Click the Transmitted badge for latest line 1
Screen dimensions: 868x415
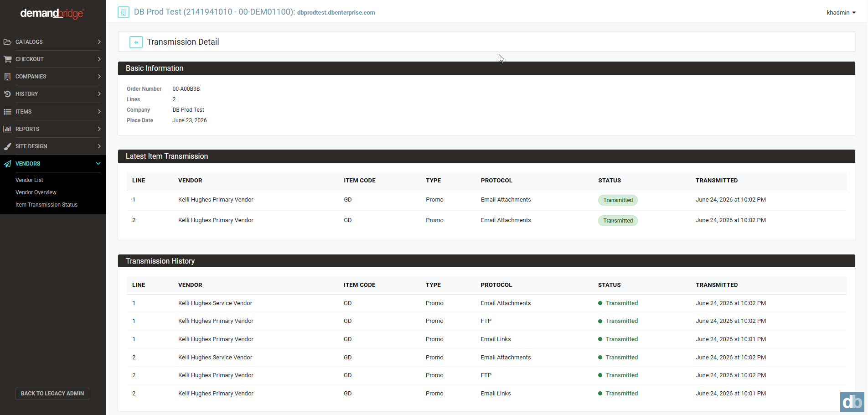pos(618,200)
